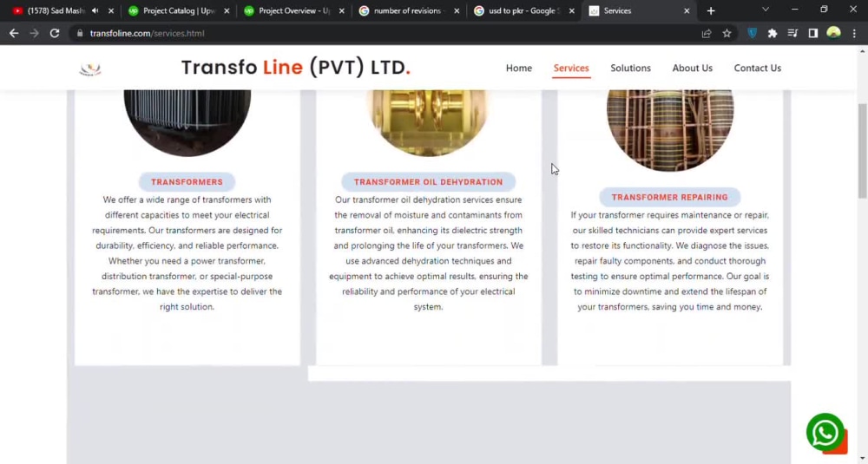Close the Services tab
The width and height of the screenshot is (868, 464).
pyautogui.click(x=687, y=10)
